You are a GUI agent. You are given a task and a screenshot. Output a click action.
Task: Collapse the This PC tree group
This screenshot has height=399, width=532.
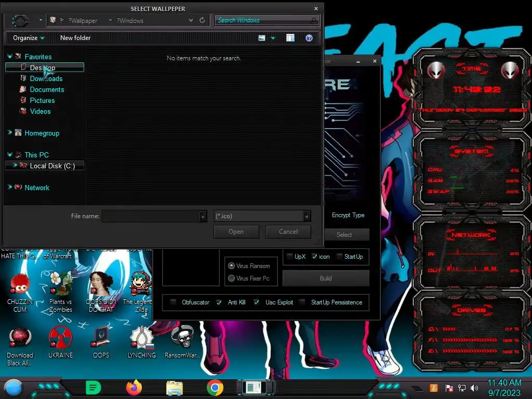[9, 155]
